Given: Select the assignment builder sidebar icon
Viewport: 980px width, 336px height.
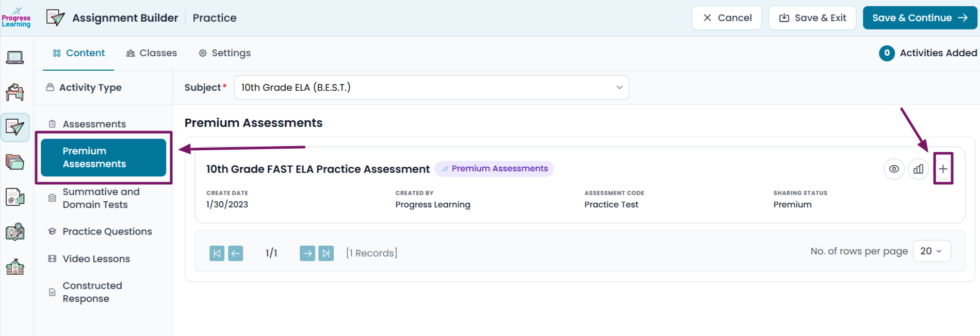Looking at the screenshot, I should click(x=15, y=127).
